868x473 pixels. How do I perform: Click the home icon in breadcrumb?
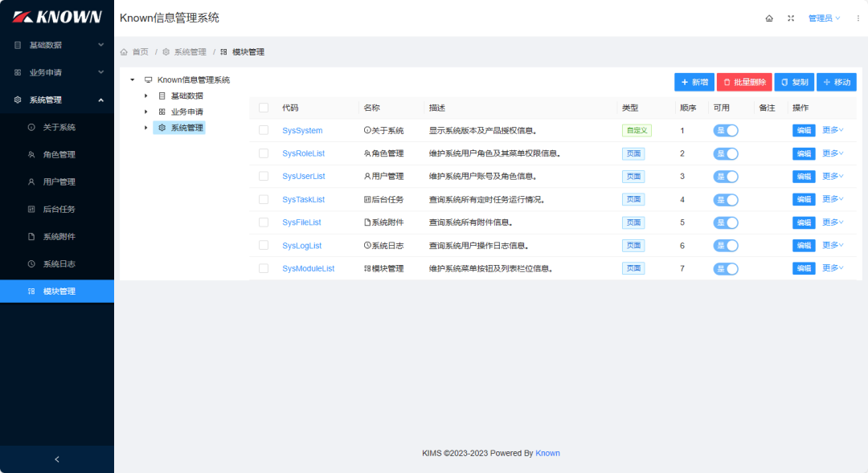[x=124, y=52]
